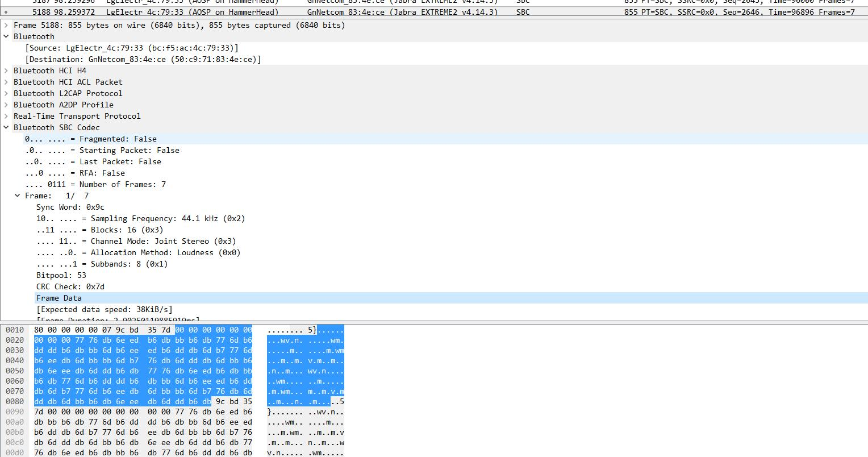This screenshot has height=457, width=868.
Task: Click byte 80 at start of row 0010
Action: [39, 330]
